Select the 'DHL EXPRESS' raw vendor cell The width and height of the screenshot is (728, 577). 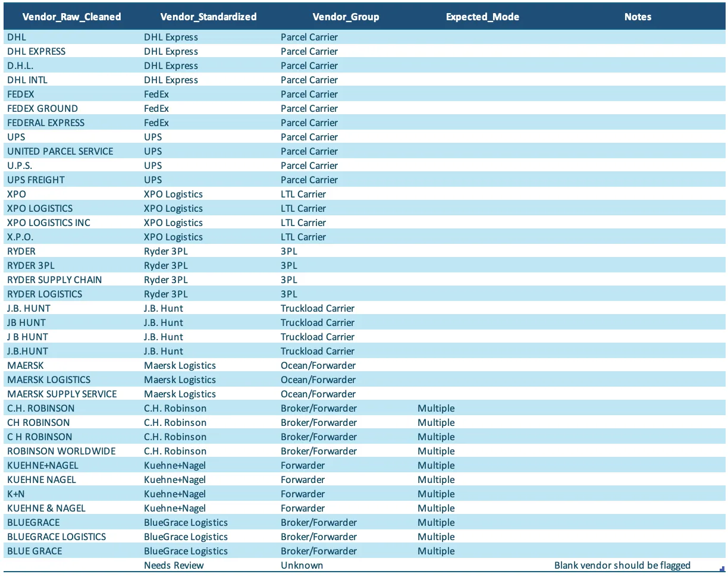click(x=72, y=51)
